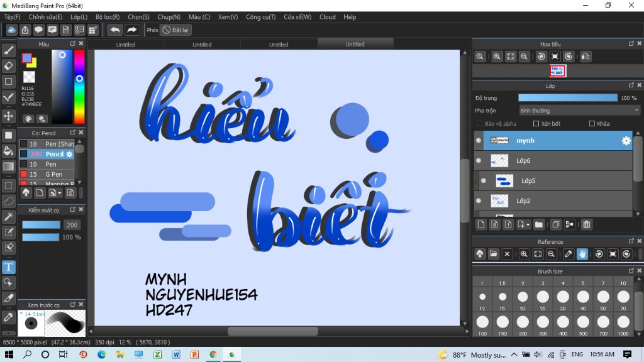
Task: Open the Công cụ(T) menu
Action: tap(260, 17)
